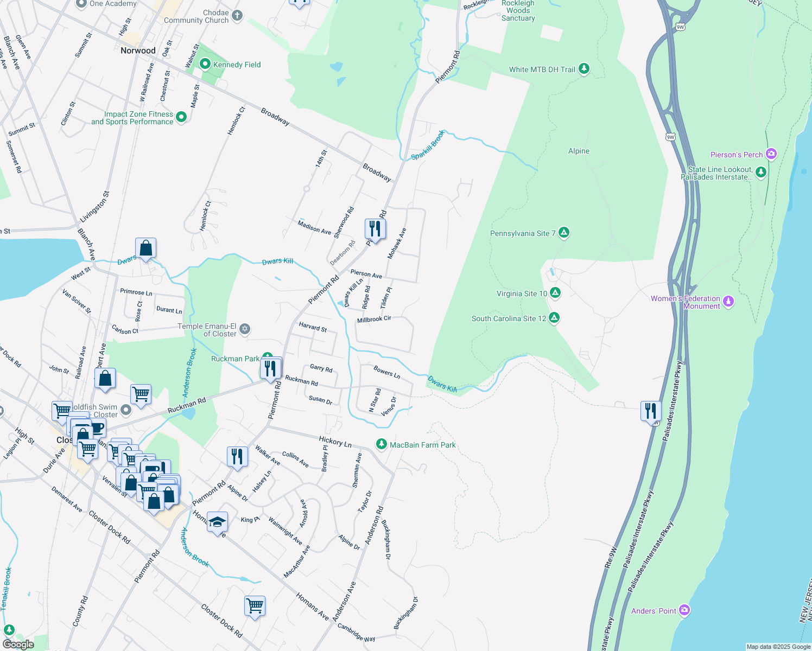The height and width of the screenshot is (651, 812).
Task: Select the MacBain Farm Park marker
Action: click(x=382, y=444)
